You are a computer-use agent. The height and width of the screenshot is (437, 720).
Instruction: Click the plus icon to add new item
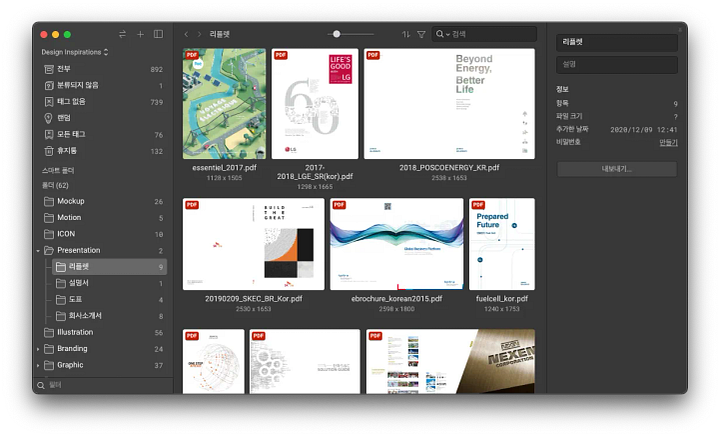click(x=141, y=34)
